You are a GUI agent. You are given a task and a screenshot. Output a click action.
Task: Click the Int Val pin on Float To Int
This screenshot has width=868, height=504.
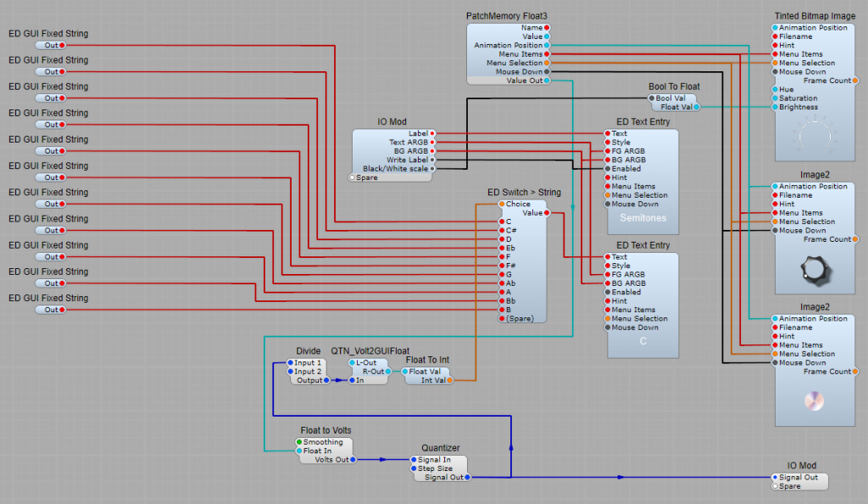pos(449,380)
